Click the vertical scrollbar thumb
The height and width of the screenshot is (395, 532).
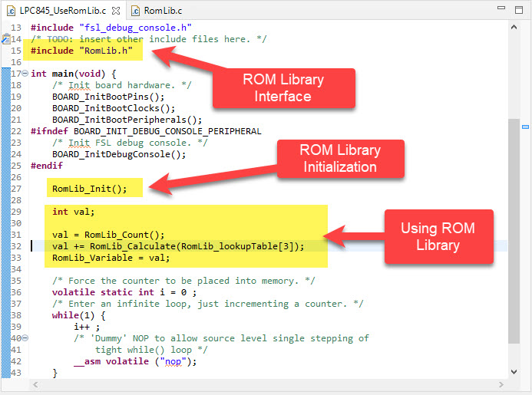tap(514, 230)
